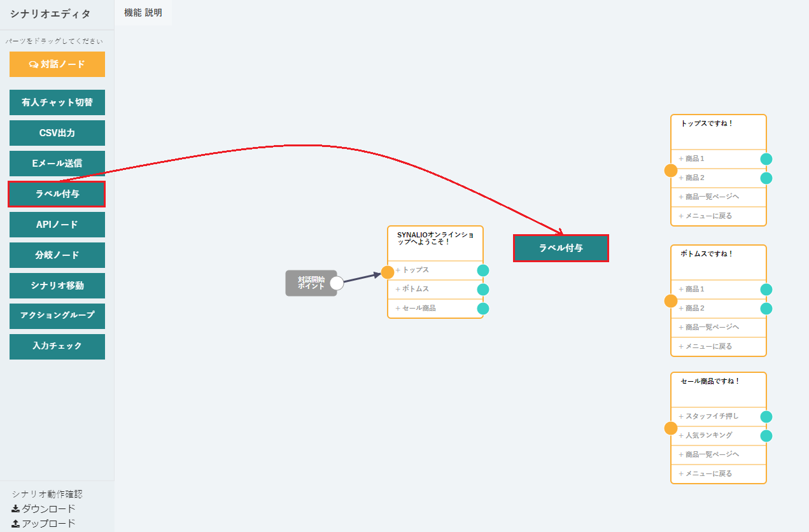Select the APIノード part
Viewport: 809px width, 532px height.
click(57, 225)
